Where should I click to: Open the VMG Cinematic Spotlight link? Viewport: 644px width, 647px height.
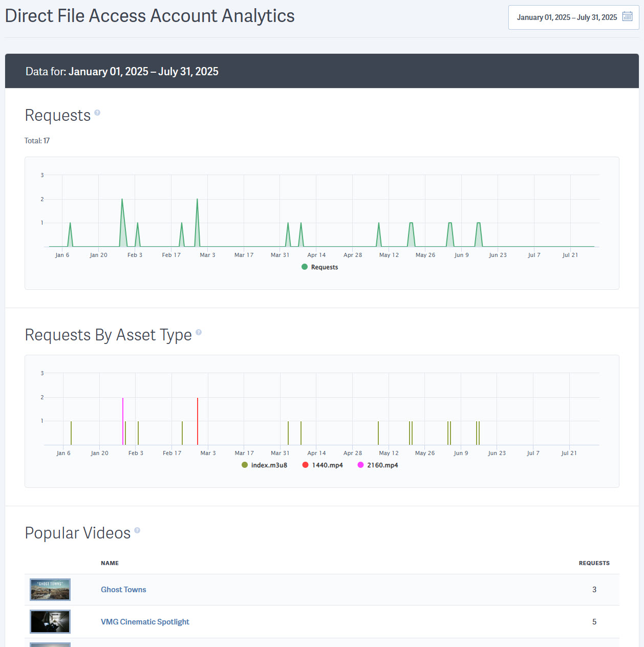145,621
